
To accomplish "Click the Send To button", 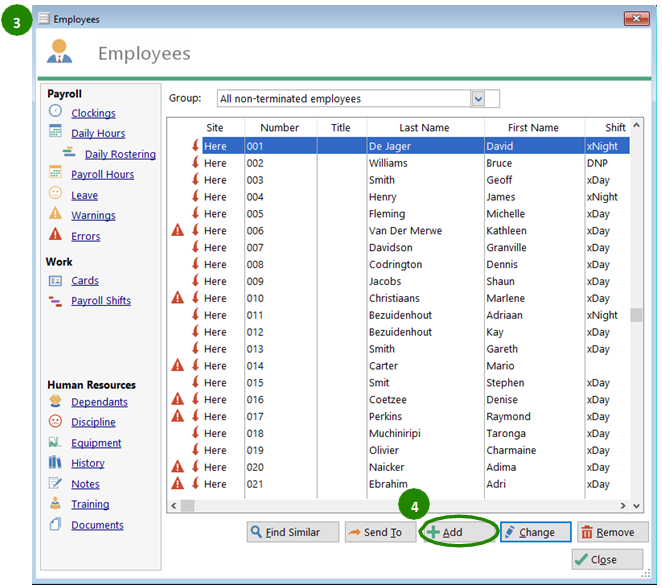I will tap(380, 532).
